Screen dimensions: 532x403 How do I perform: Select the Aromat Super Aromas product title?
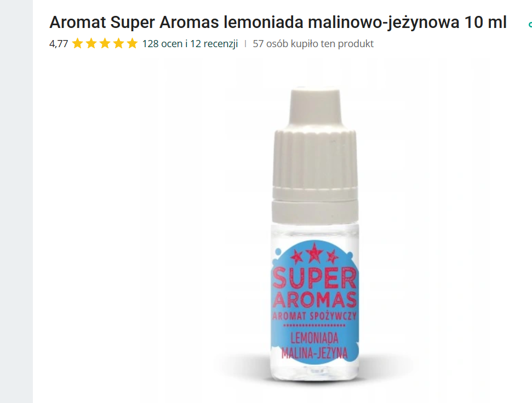pos(278,22)
